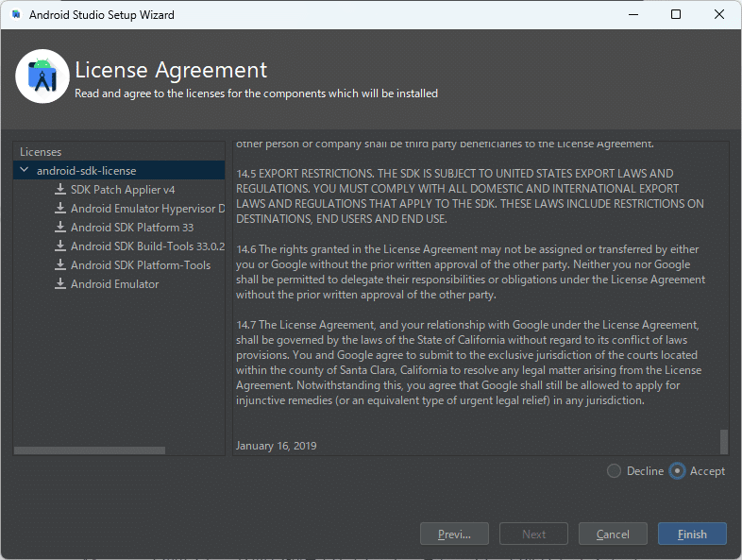Screen dimensions: 742x560
Task: Click the section 14.7 paragraph text
Action: pos(469,363)
